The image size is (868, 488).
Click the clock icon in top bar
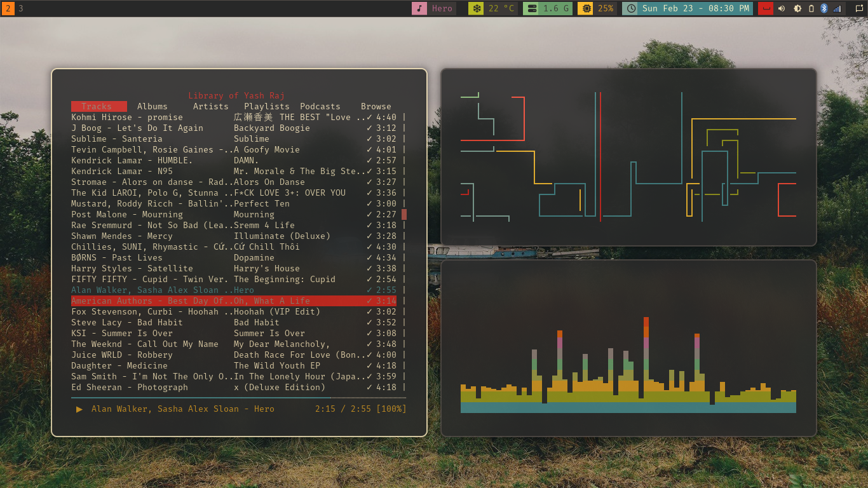630,8
